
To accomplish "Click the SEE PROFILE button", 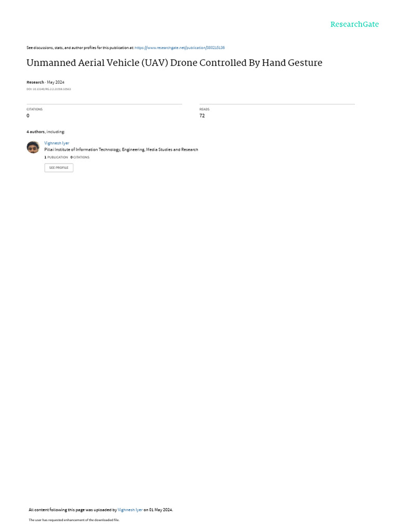I will (59, 168).
